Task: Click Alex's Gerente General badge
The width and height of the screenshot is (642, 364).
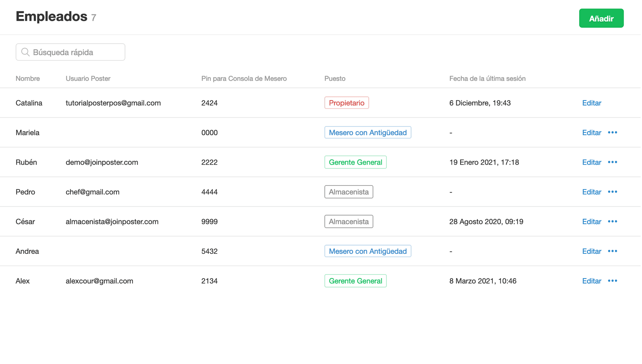Action: 355,281
